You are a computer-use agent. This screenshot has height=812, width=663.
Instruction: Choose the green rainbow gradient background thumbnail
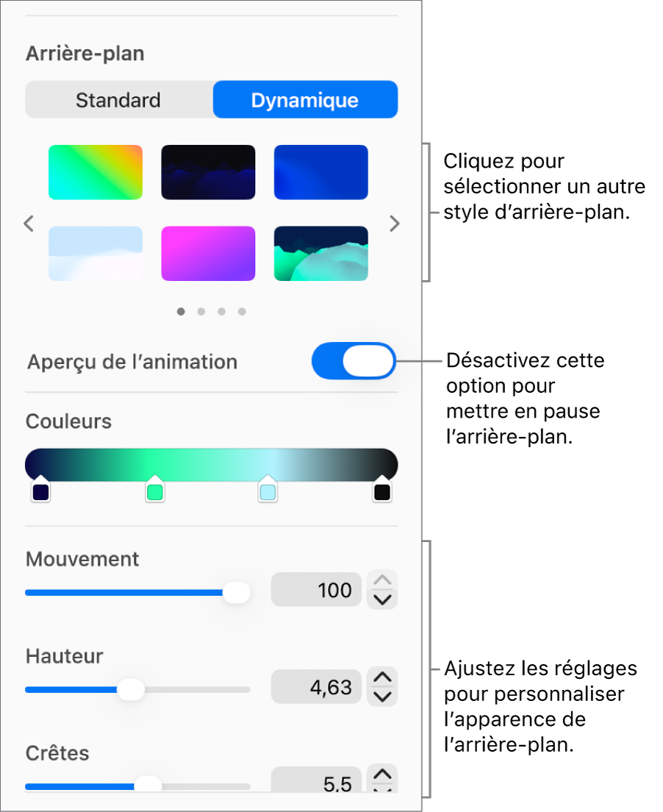pyautogui.click(x=96, y=172)
